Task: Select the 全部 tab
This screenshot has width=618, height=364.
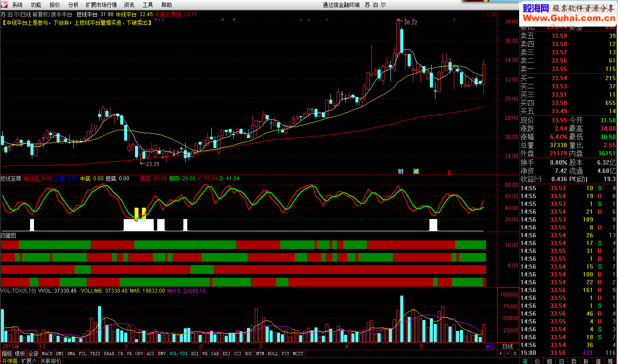Action: 33,354
